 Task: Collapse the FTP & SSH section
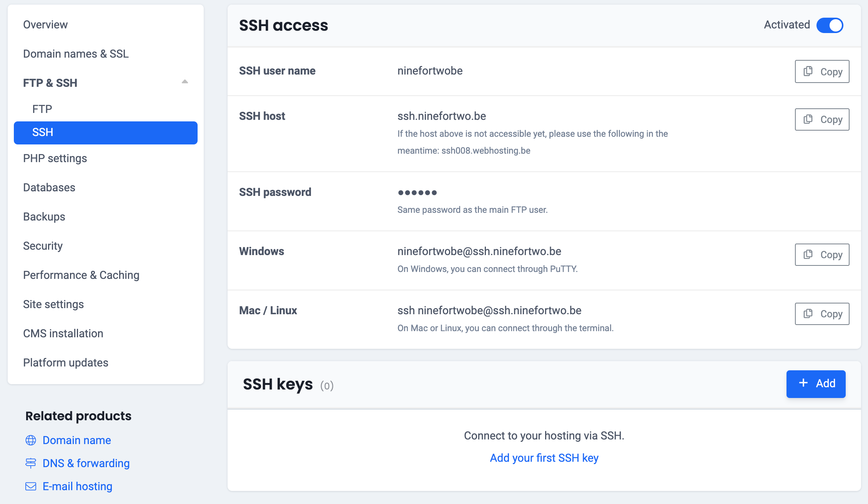pos(185,81)
